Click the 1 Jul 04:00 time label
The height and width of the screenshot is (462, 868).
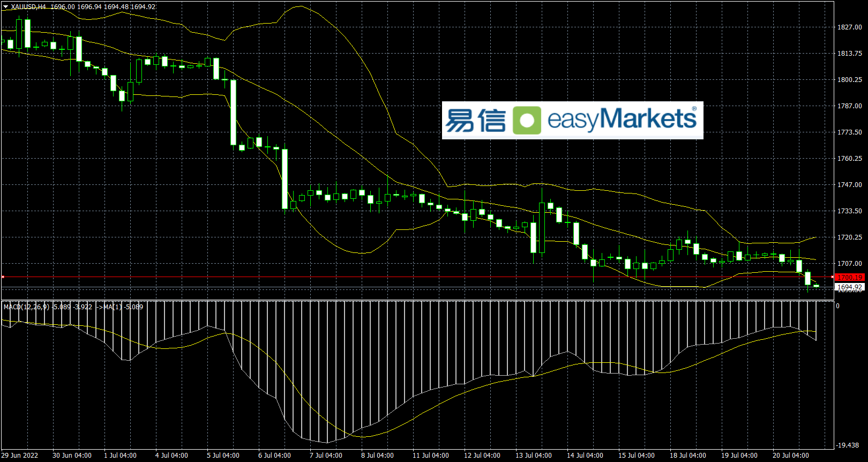[x=120, y=456]
